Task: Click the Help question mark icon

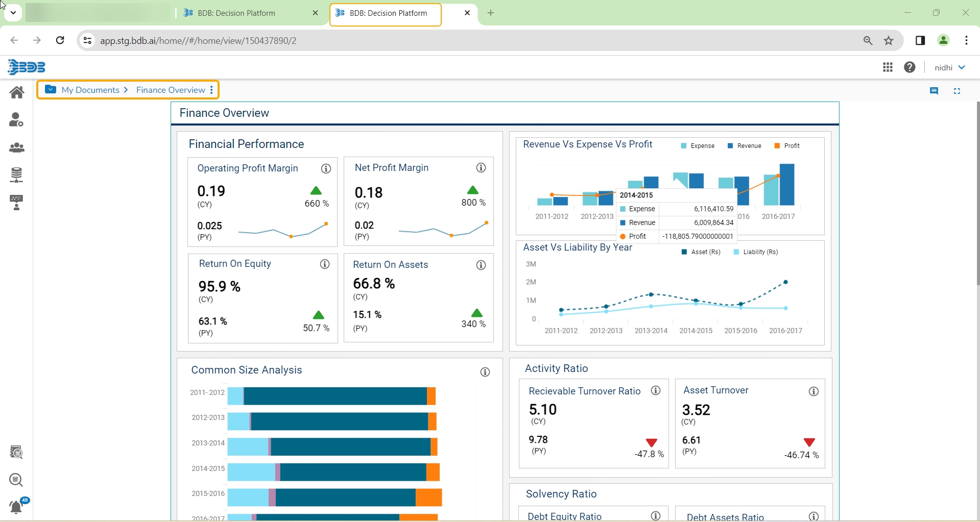Action: point(910,67)
